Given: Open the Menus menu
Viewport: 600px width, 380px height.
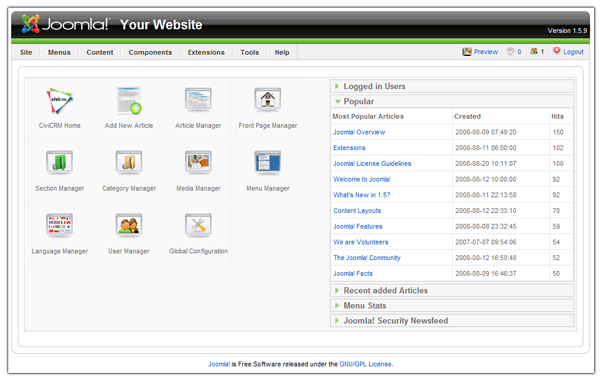Looking at the screenshot, I should coord(59,52).
